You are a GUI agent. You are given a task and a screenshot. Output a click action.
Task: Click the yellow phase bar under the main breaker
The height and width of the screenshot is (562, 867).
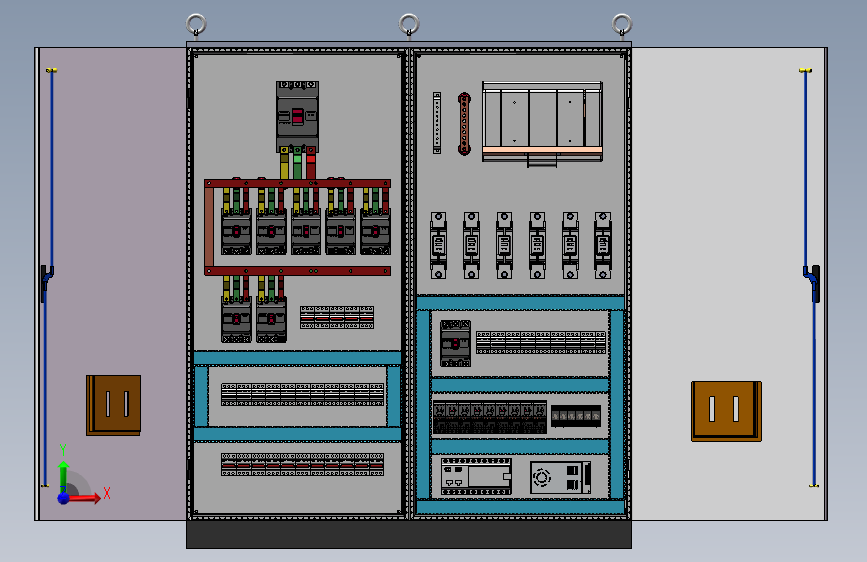pyautogui.click(x=284, y=164)
